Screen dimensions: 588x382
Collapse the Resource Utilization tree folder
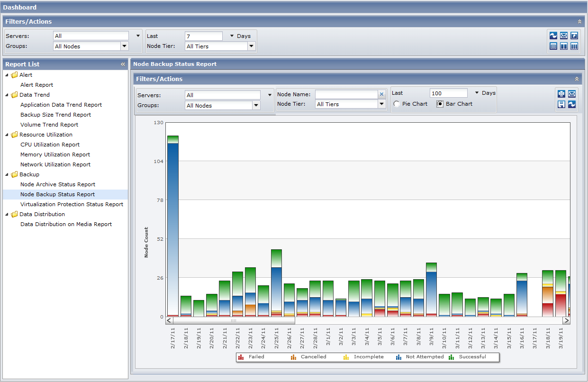point(7,135)
